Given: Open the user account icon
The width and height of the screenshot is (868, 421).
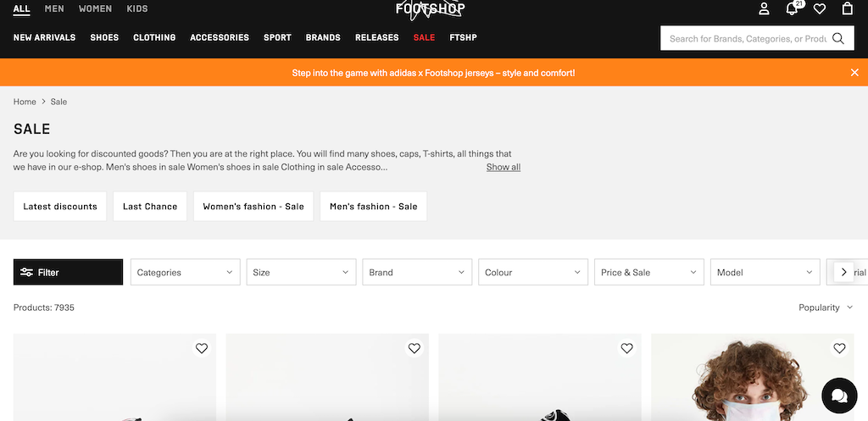Looking at the screenshot, I should pyautogui.click(x=764, y=8).
